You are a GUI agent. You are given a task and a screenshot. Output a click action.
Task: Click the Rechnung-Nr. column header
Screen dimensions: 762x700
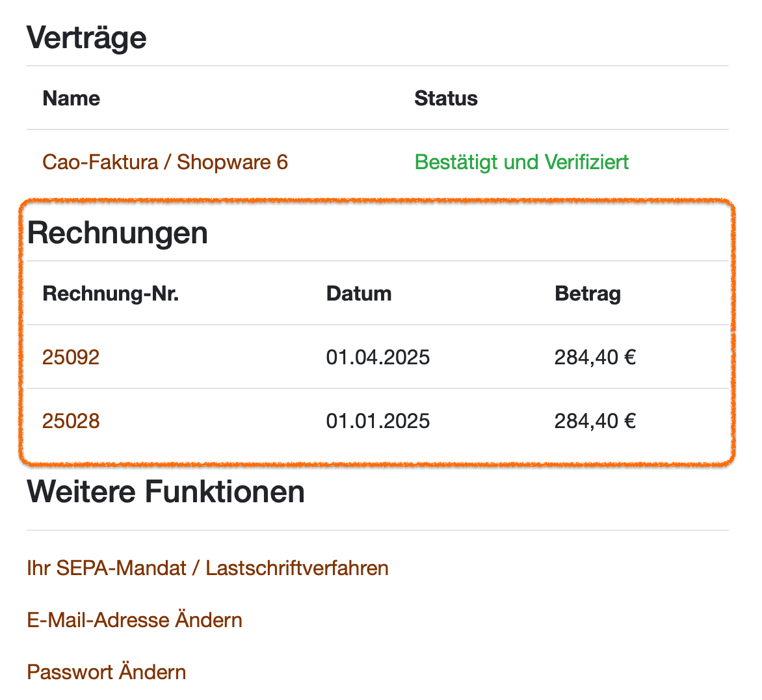111,294
